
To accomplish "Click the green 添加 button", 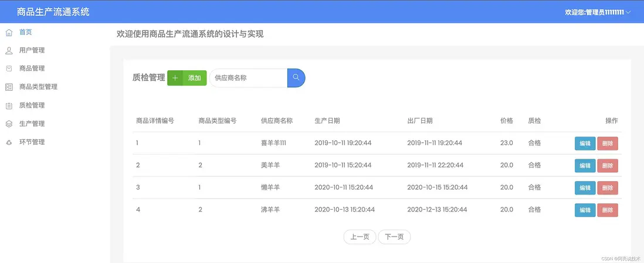I will click(x=187, y=78).
